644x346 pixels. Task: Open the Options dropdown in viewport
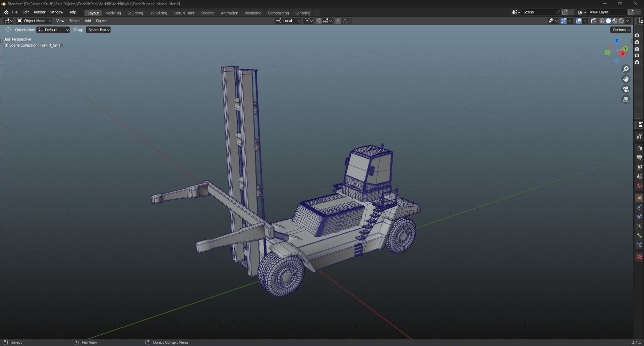coord(621,30)
